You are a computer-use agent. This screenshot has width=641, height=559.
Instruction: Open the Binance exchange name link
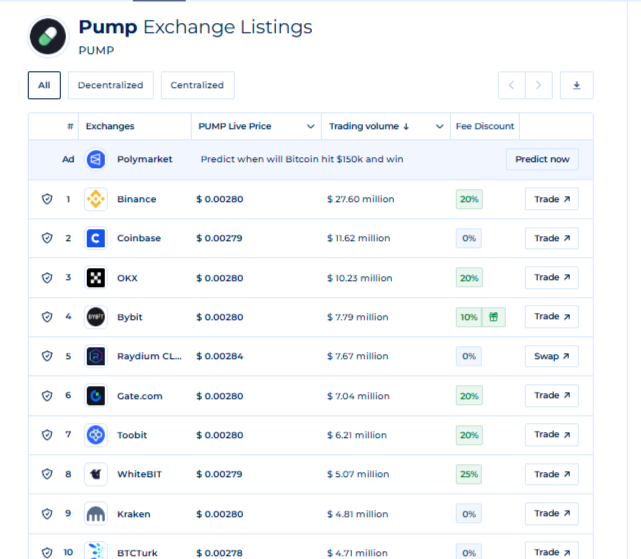137,199
